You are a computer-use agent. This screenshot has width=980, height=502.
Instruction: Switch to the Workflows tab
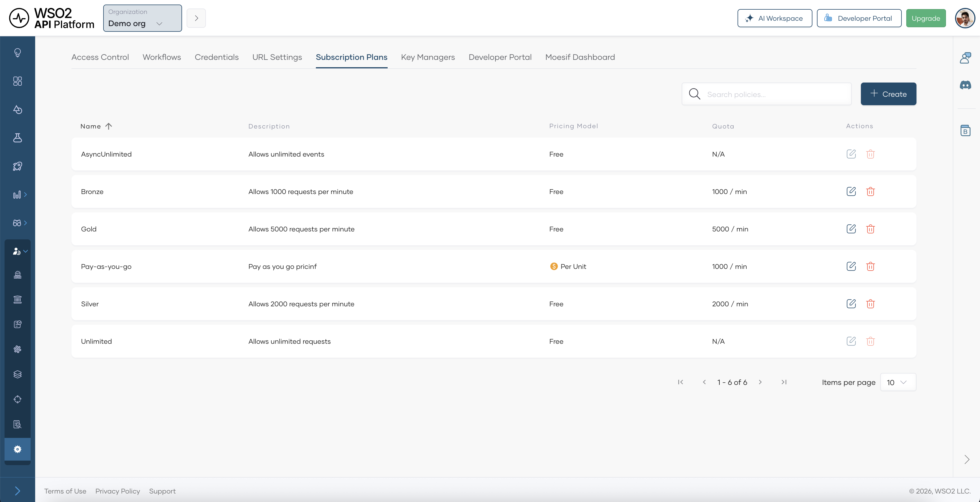click(162, 57)
